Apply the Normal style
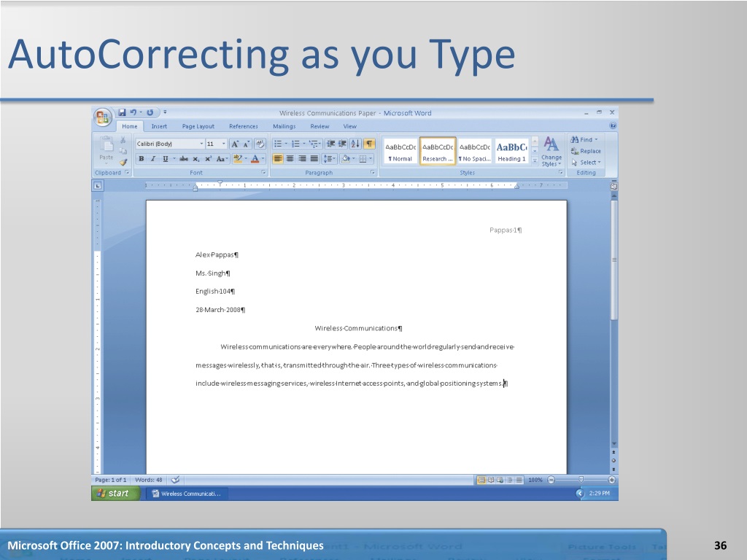 point(400,152)
